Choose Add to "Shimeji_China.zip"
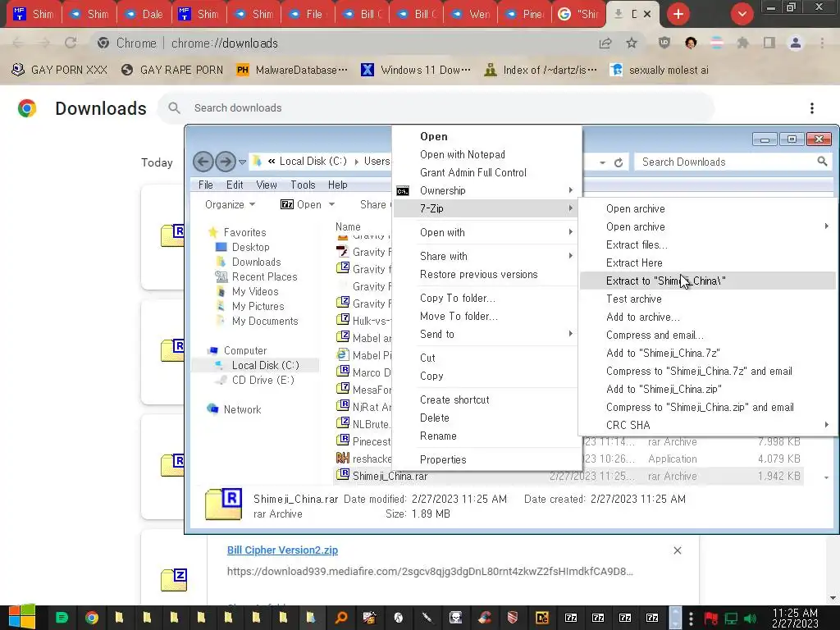Viewport: 840px width, 630px height. coord(707,389)
